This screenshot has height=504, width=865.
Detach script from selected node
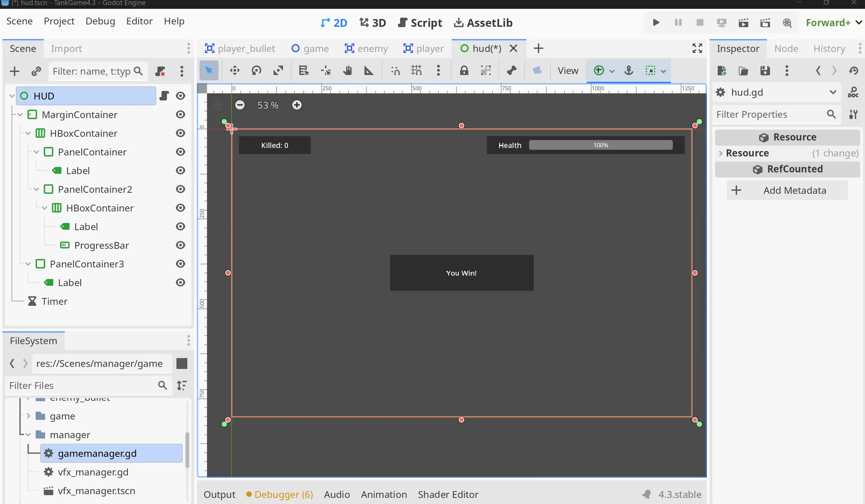pyautogui.click(x=160, y=71)
